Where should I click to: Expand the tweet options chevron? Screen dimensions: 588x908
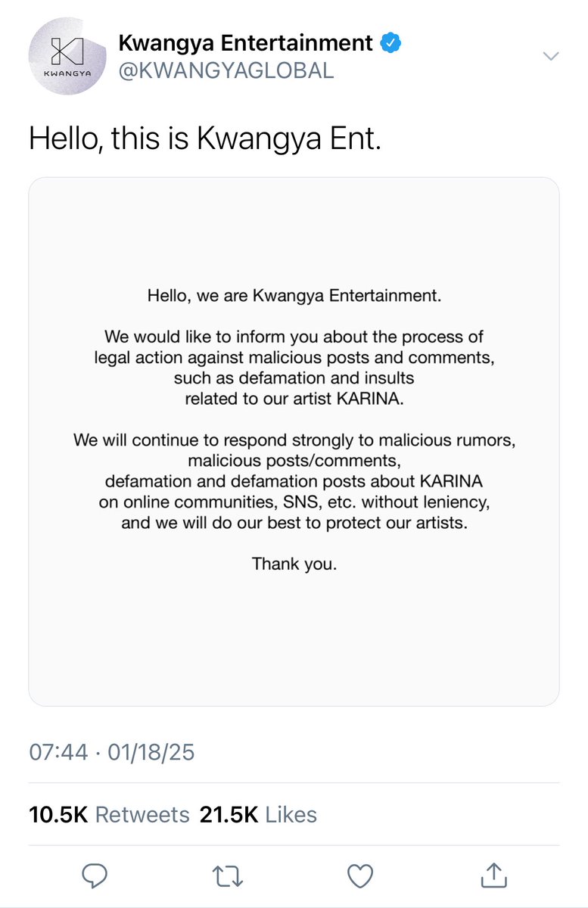552,56
